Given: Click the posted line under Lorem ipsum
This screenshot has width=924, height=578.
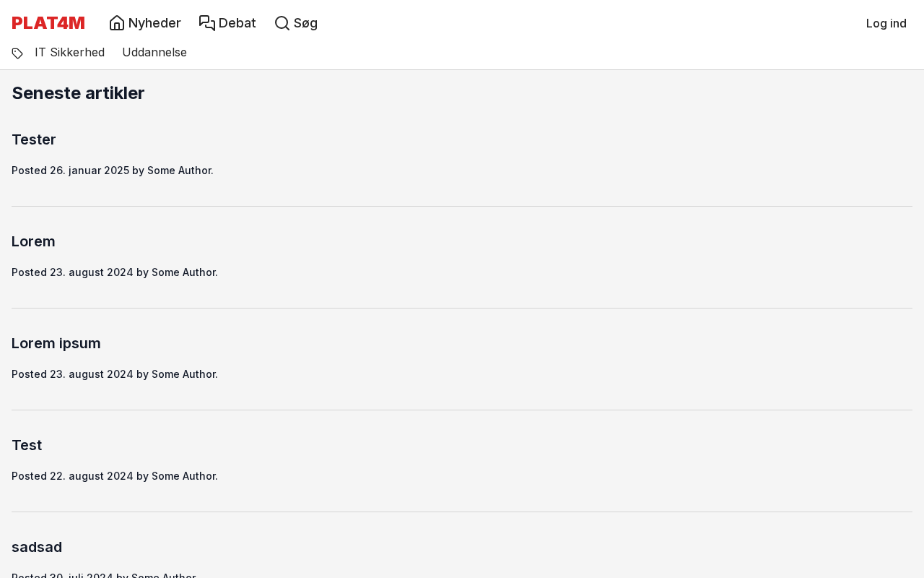Looking at the screenshot, I should [x=115, y=374].
